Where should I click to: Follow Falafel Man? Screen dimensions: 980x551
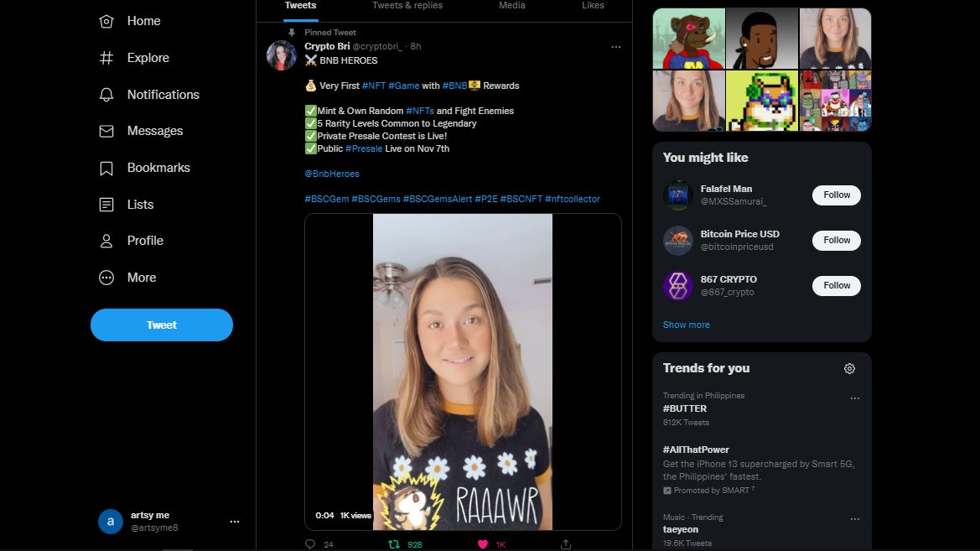[x=837, y=195]
